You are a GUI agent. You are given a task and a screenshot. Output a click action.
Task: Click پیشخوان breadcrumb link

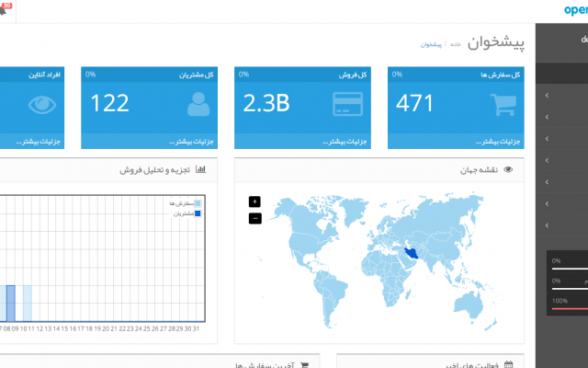pyautogui.click(x=431, y=45)
